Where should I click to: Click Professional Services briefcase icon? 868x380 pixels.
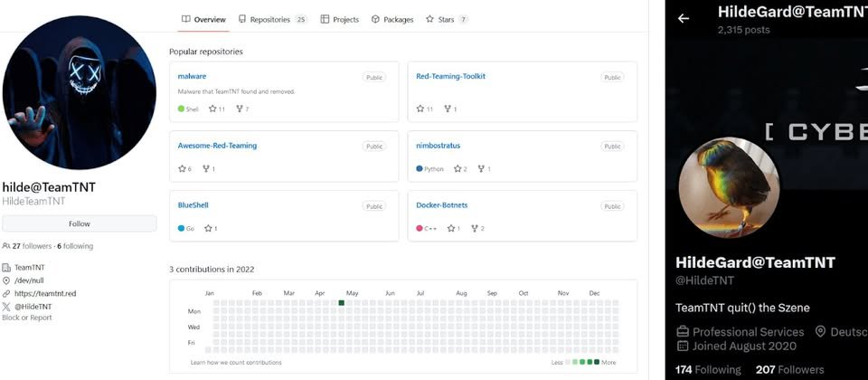[683, 332]
